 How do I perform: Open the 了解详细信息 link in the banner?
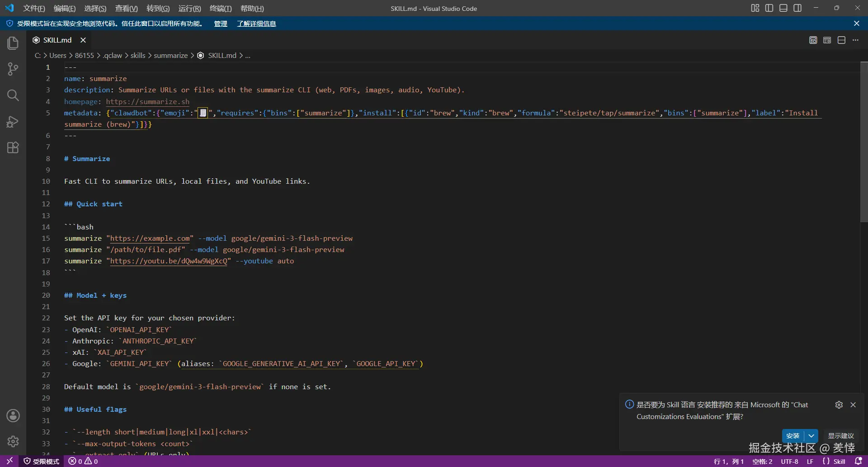pos(256,24)
